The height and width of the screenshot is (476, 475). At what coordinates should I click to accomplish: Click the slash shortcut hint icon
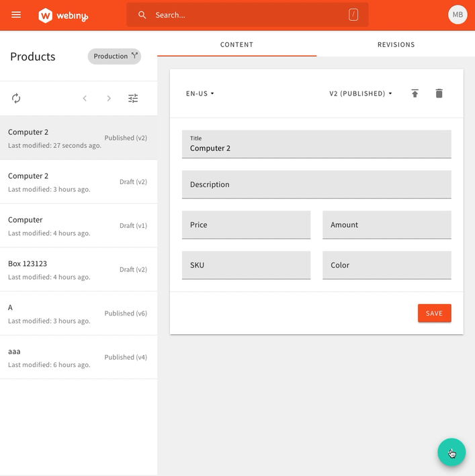pos(353,15)
